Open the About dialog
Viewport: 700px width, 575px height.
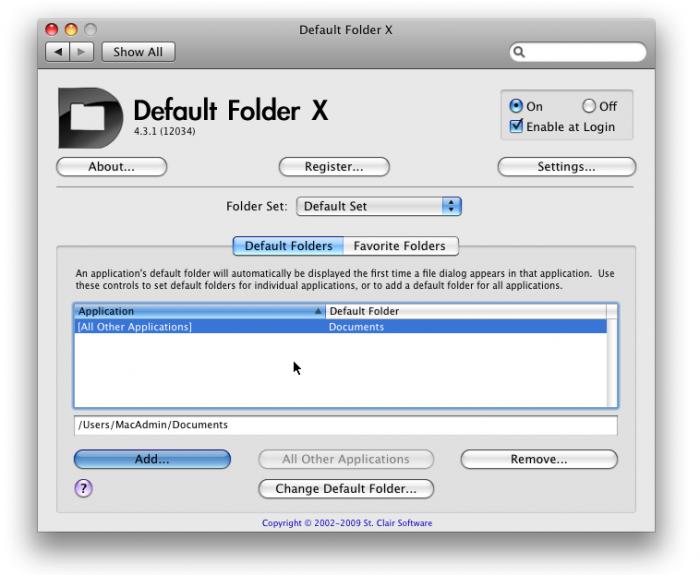pos(112,167)
